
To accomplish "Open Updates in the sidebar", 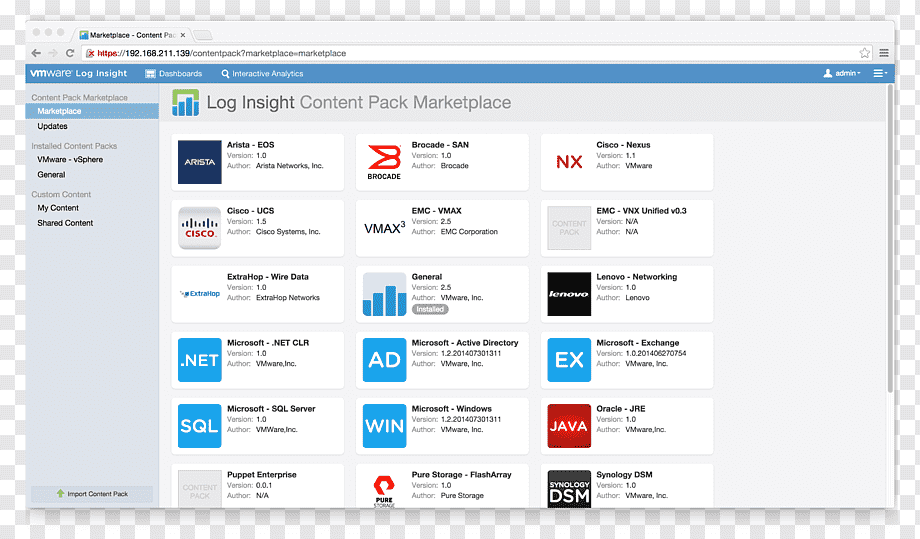I will pos(52,126).
